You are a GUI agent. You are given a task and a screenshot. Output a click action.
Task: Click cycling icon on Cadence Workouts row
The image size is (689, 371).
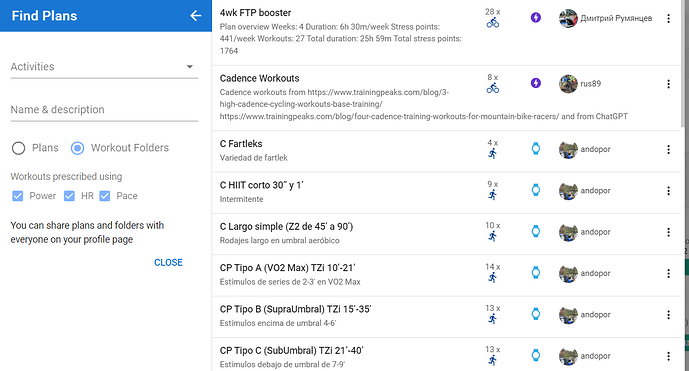tap(493, 88)
